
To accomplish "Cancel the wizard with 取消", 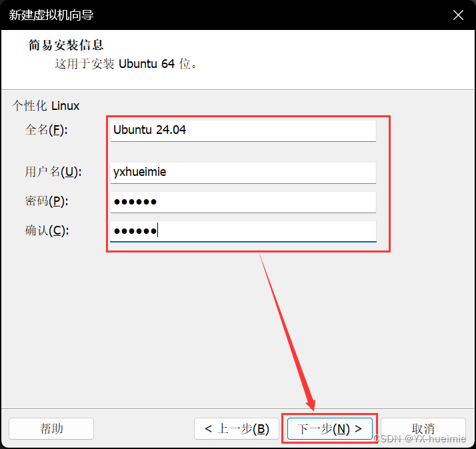I will coord(423,428).
